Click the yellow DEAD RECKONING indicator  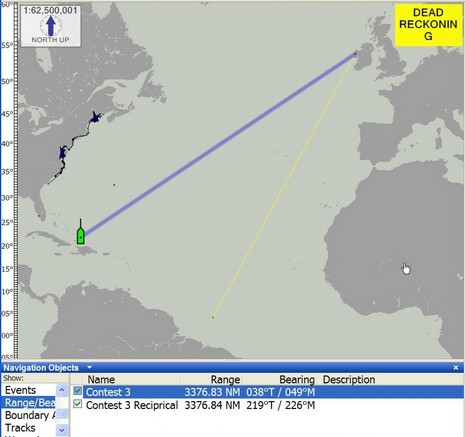(428, 24)
